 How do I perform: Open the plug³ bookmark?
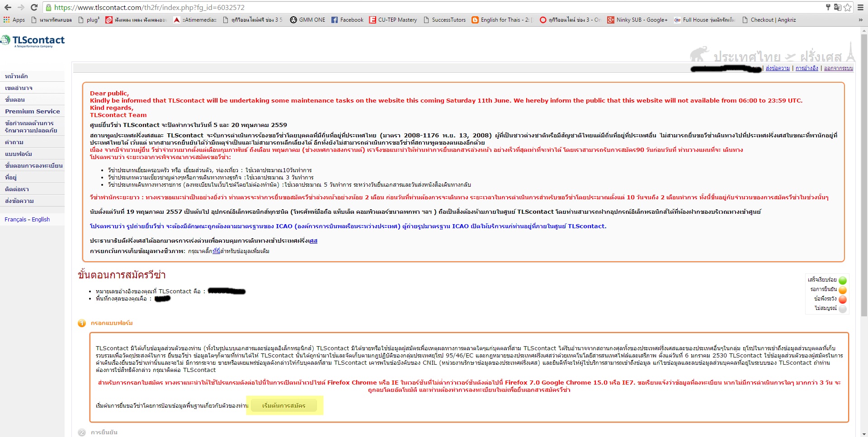coord(89,20)
